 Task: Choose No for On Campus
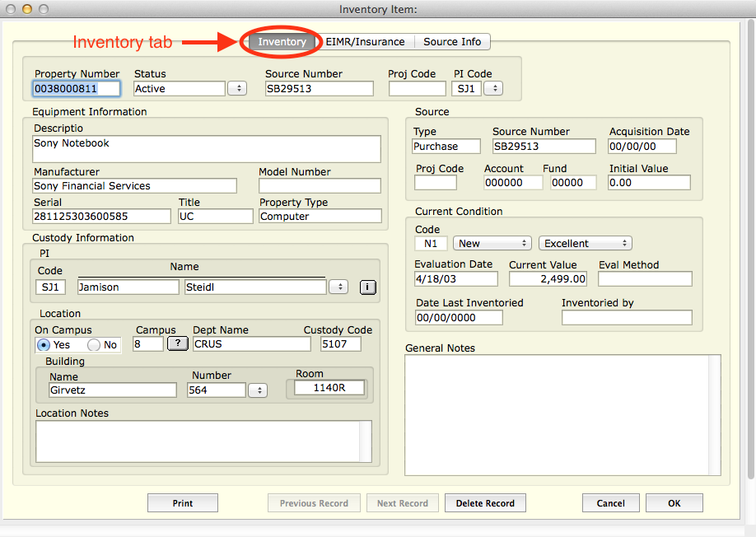click(x=94, y=345)
